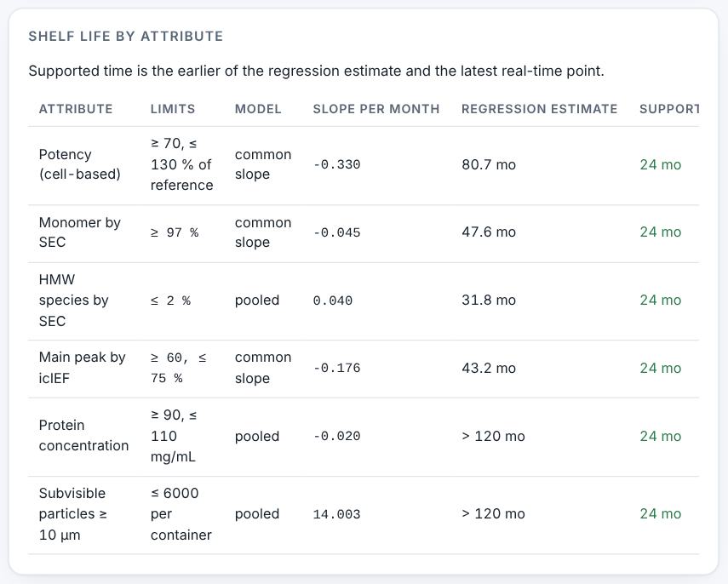This screenshot has height=584, width=728.
Task: Click the 31.8 mo regression estimate
Action: tap(489, 301)
